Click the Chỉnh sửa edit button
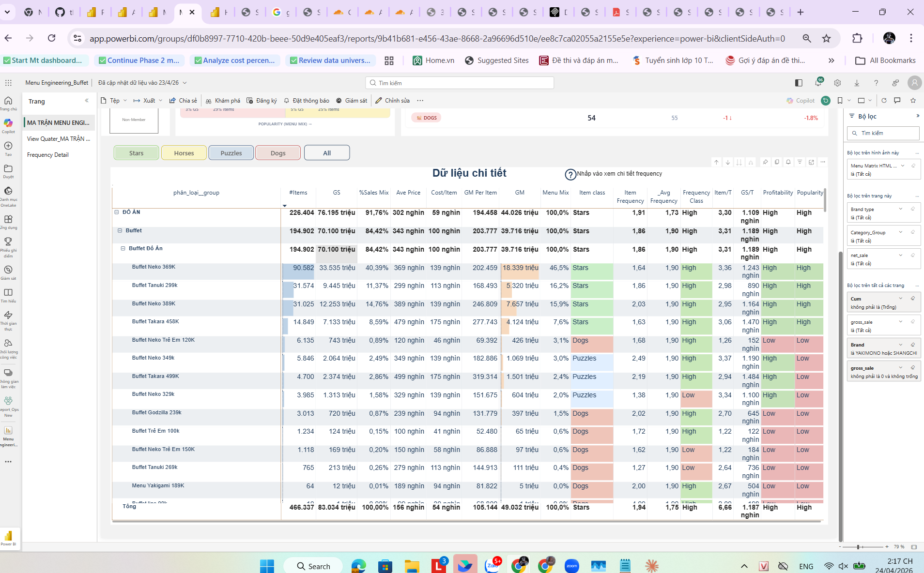Viewport: 924px width, 573px height. [x=393, y=101]
